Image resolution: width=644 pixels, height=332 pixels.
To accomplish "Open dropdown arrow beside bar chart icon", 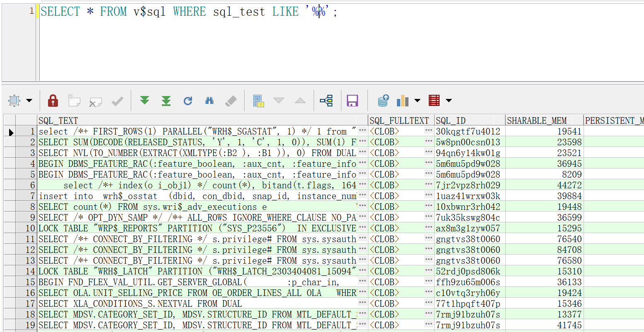I will pos(417,101).
